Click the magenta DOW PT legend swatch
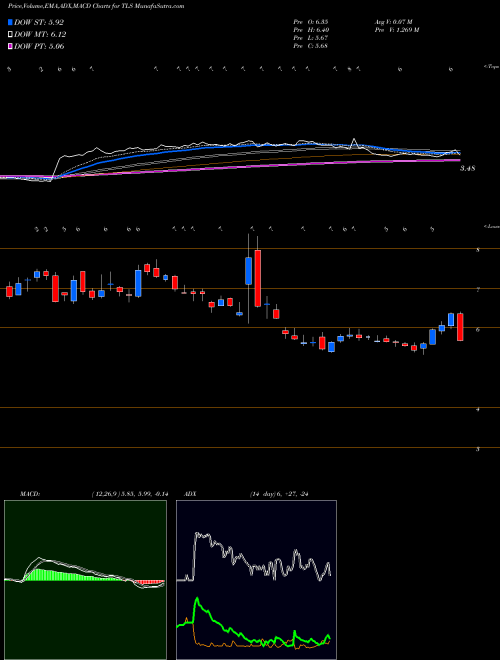Image resolution: width=500 pixels, height=660 pixels. pos(10,46)
